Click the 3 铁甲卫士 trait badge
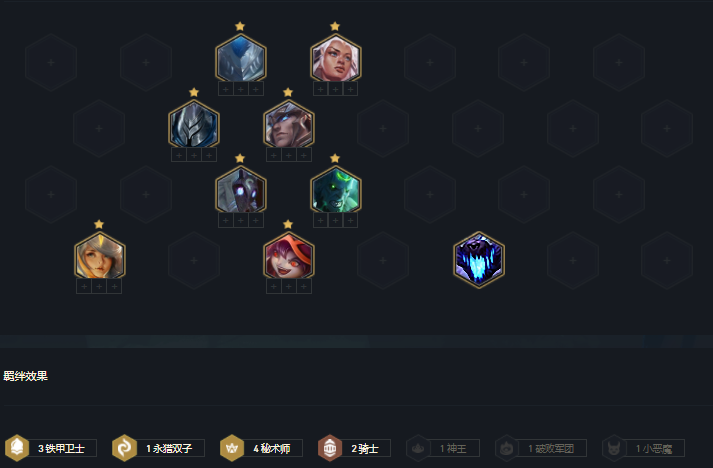This screenshot has height=468, width=713. click(x=50, y=448)
